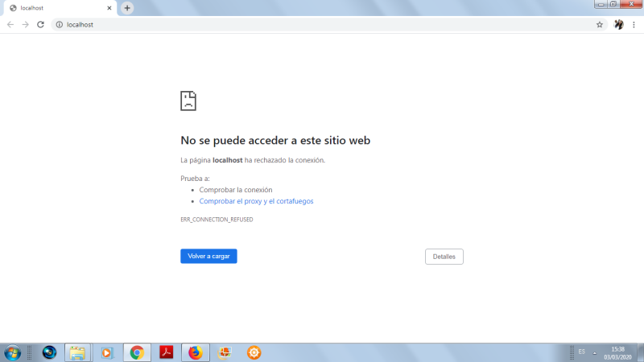644x362 pixels.
Task: Minimize the Chrome window
Action: pyautogui.click(x=601, y=4)
